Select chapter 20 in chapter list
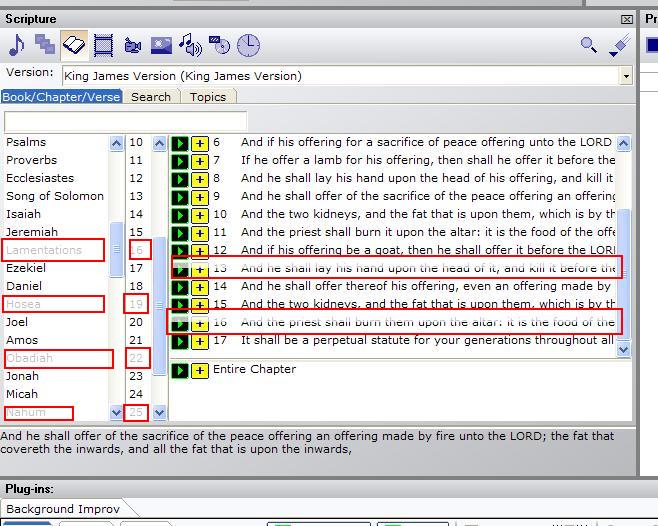This screenshot has height=526, width=658. [136, 322]
